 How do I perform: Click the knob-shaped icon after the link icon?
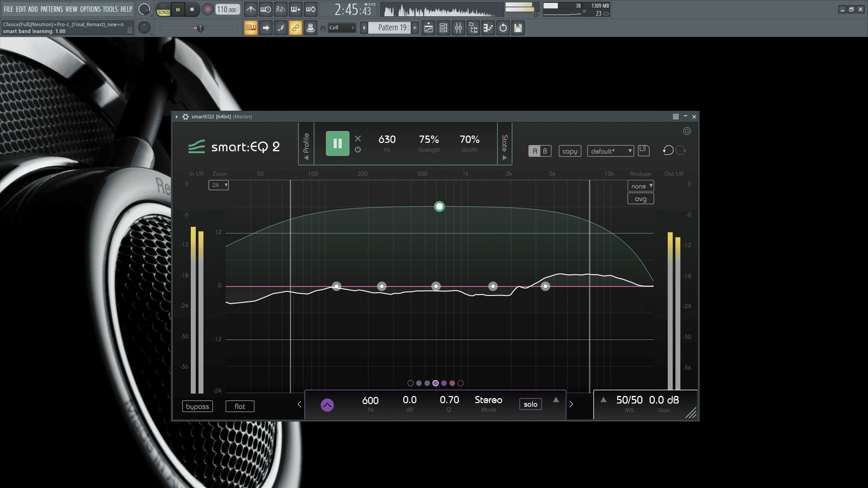[x=311, y=28]
